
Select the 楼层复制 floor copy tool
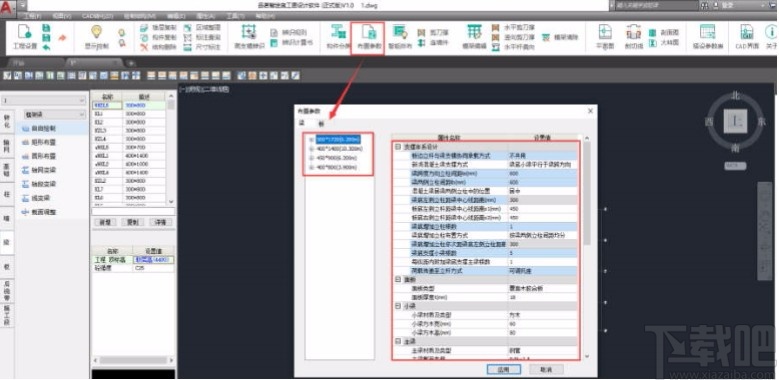pyautogui.click(x=158, y=28)
